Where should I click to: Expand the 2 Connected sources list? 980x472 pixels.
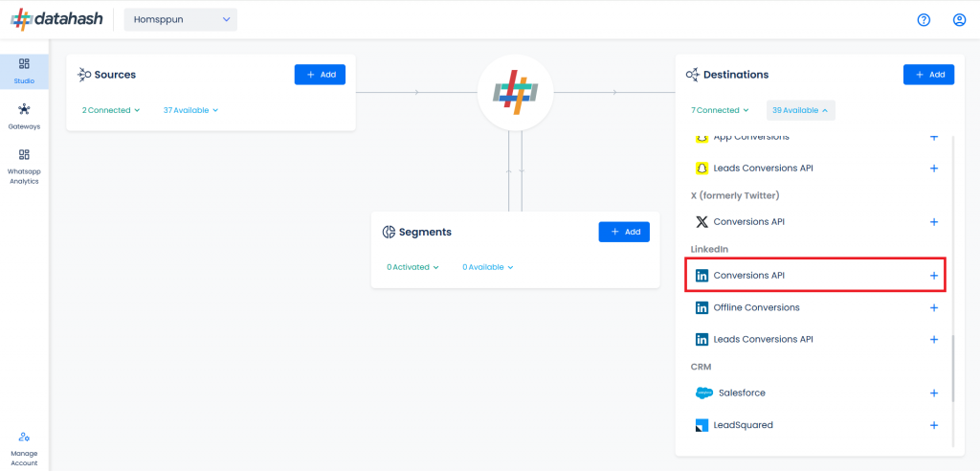pyautogui.click(x=111, y=110)
